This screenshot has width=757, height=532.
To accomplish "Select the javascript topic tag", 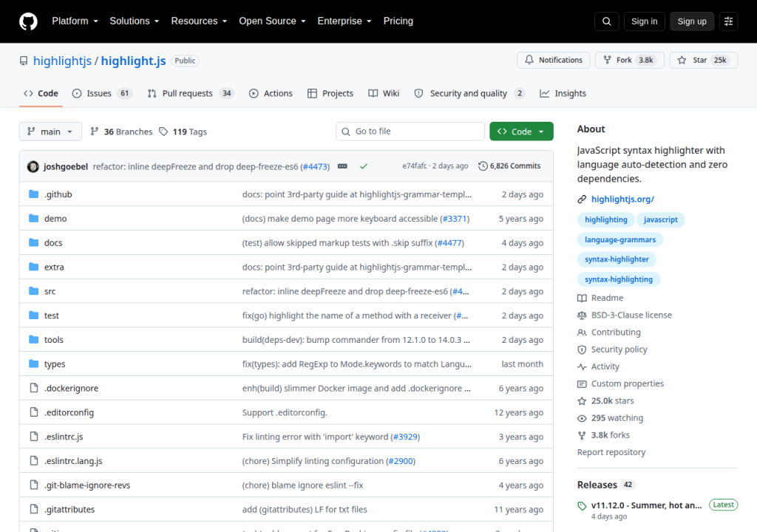I will (x=660, y=219).
